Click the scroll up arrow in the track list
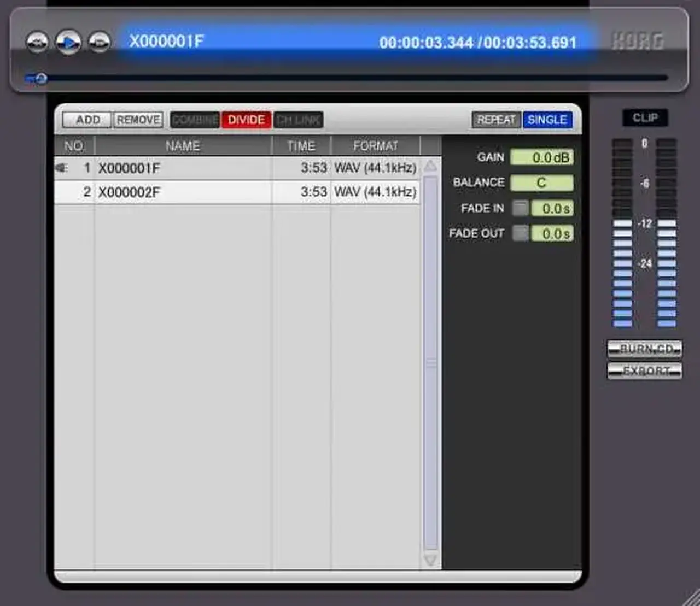 click(x=430, y=166)
